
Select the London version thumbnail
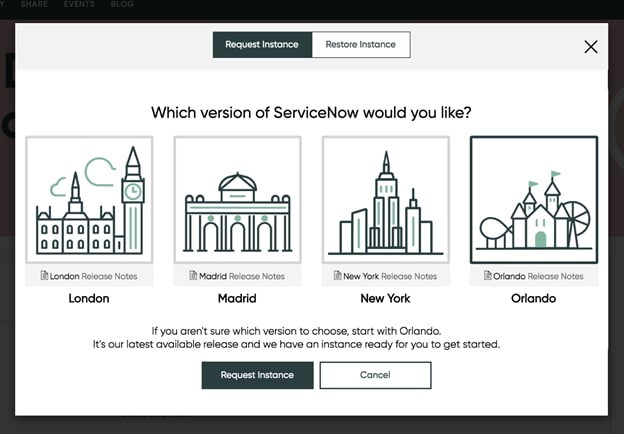[x=89, y=200]
